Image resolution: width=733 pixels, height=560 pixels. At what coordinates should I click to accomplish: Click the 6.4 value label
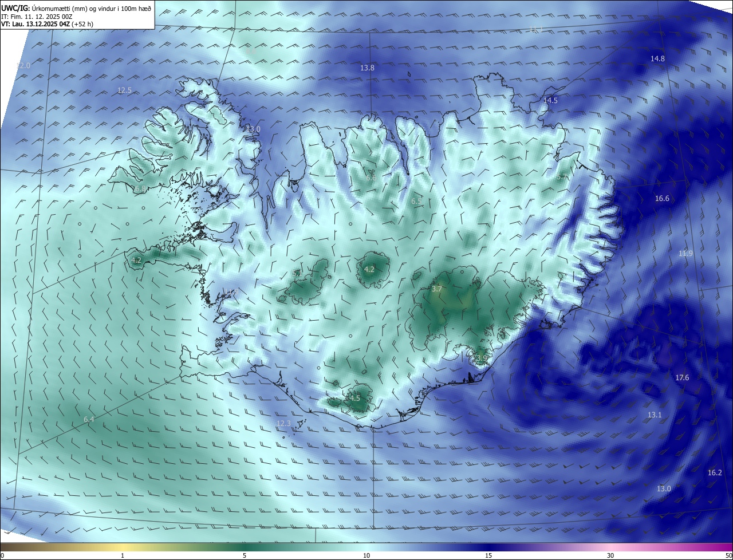pyautogui.click(x=89, y=420)
